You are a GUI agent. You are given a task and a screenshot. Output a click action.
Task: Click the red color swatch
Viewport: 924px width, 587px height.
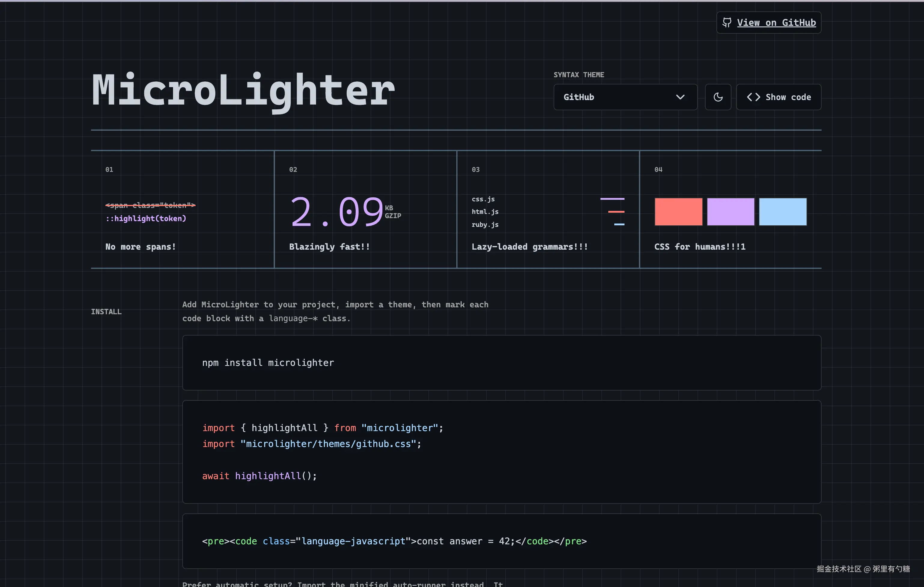678,212
